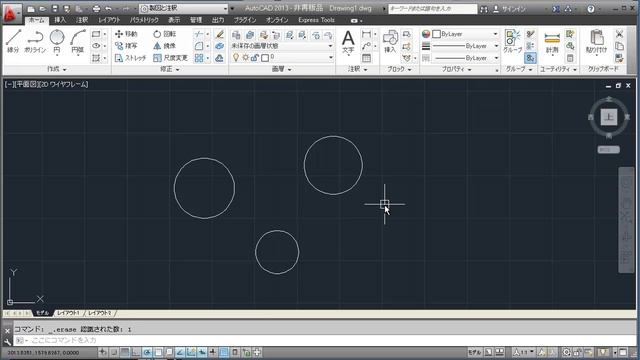
Task: Toggle layer on/off lightbulb icon
Action: tap(236, 58)
